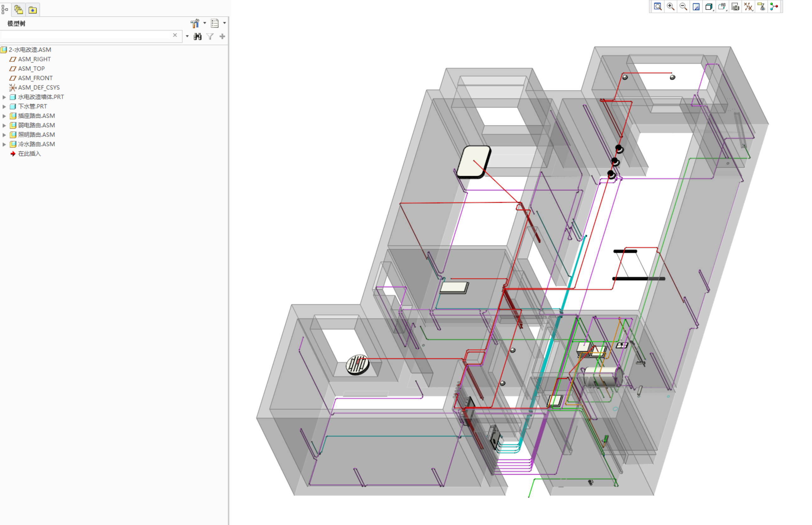Open dropdown arrow next to tree show list
812x525 pixels.
click(224, 23)
